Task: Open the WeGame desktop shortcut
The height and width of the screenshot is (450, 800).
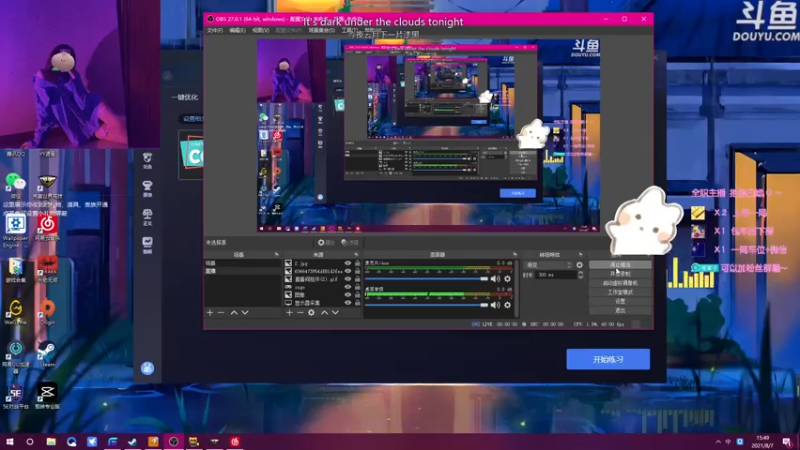Action: pyautogui.click(x=16, y=312)
